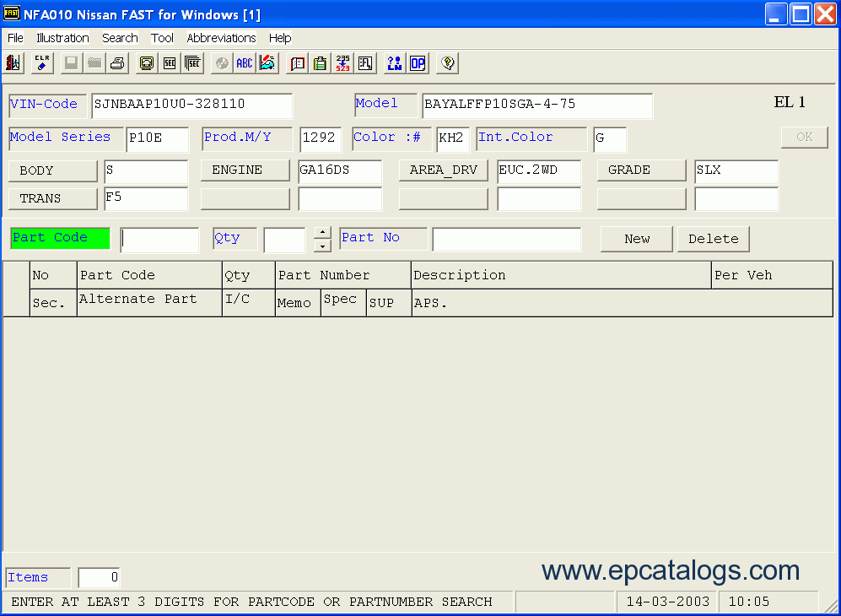
Task: Click the Delete button
Action: [714, 239]
